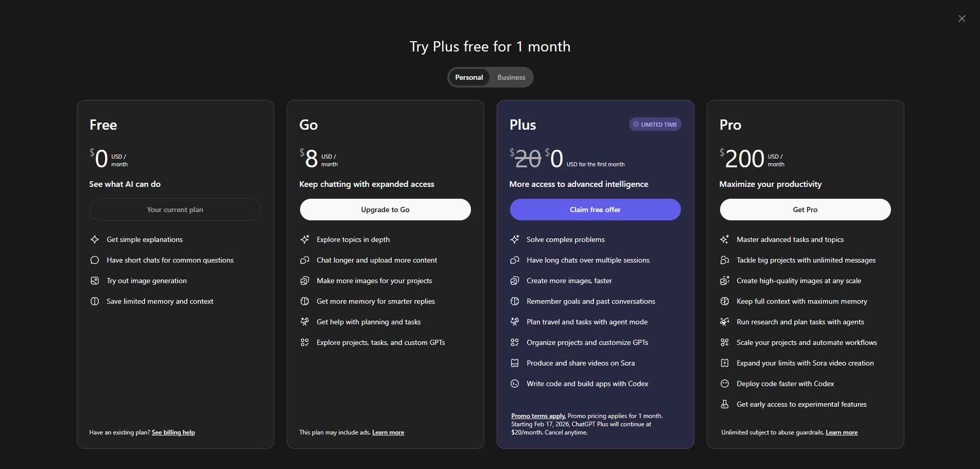The width and height of the screenshot is (980, 469).
Task: Click Claim free offer for Plus
Action: click(x=595, y=210)
